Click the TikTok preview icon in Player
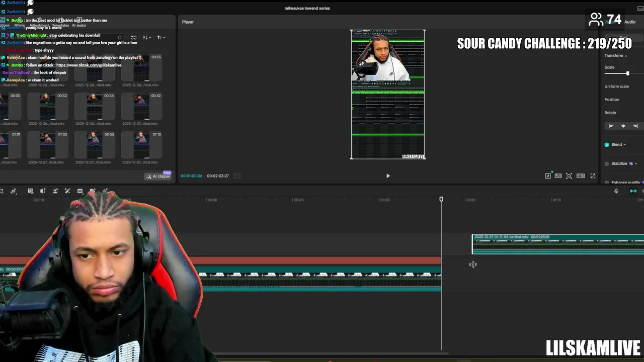 548,176
